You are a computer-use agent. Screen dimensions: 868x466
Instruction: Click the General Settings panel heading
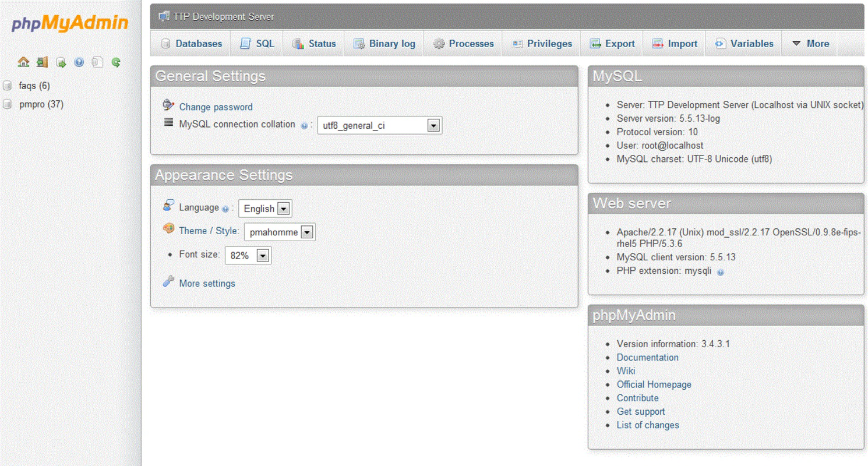point(210,76)
